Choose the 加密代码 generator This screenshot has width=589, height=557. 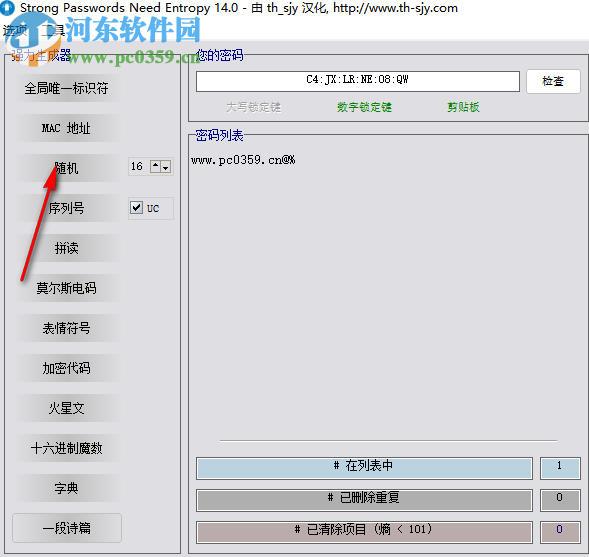66,368
